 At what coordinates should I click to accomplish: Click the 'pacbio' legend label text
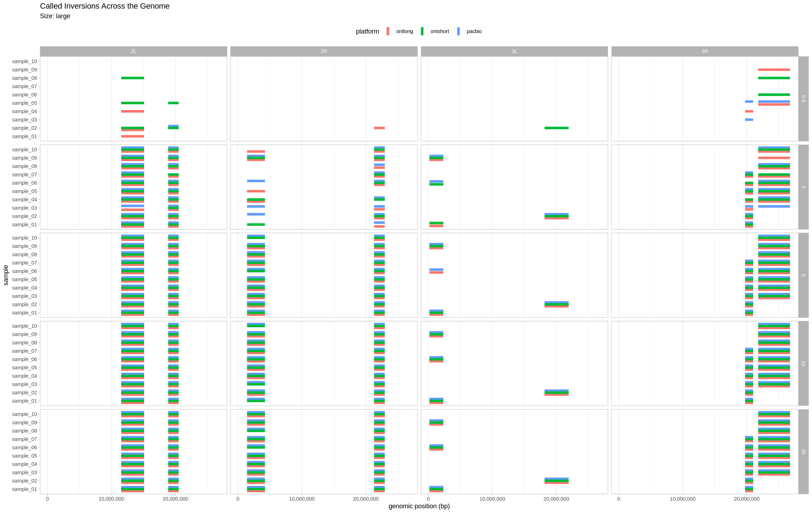474,31
